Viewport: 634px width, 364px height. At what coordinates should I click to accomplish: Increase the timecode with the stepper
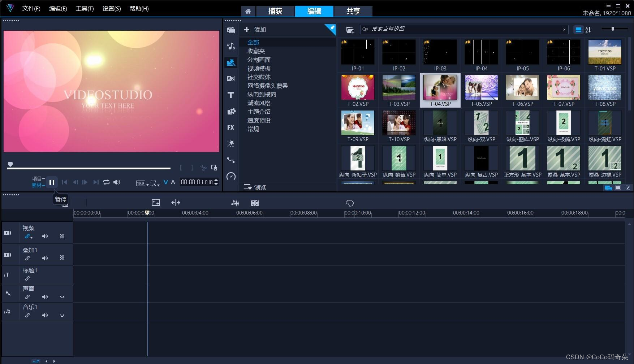click(216, 180)
